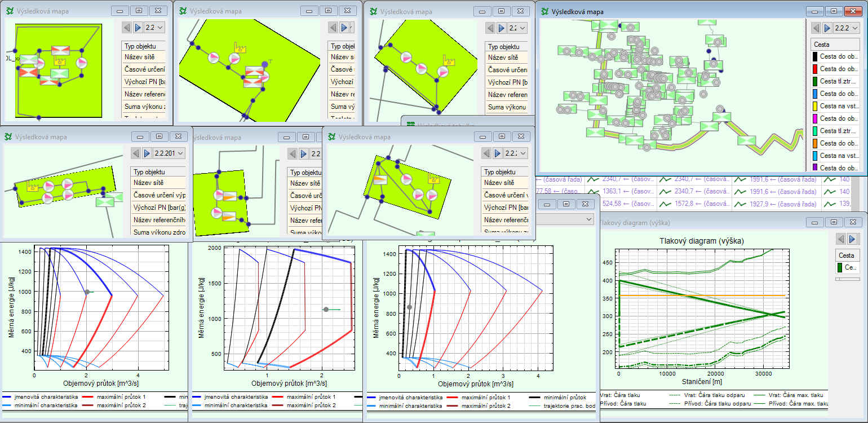Select right-side pump in top-left map
Screen dimensions: 868x423
pyautogui.click(x=82, y=62)
